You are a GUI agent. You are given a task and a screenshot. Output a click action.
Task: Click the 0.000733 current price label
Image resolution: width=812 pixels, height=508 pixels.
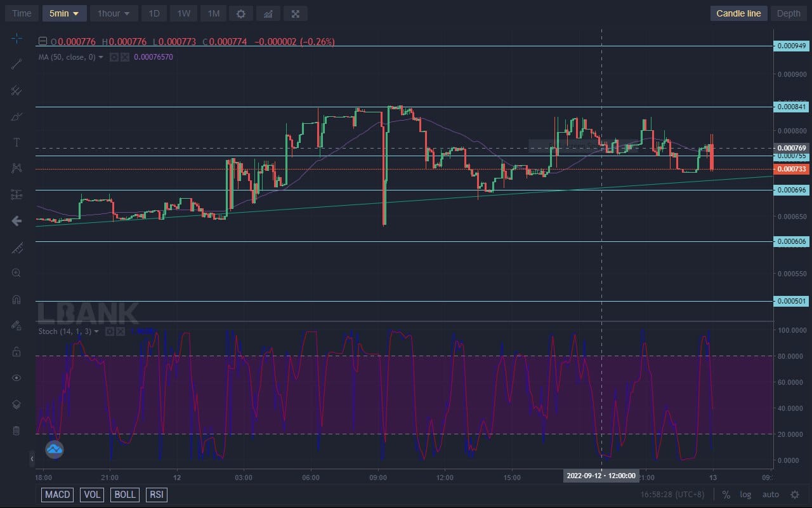[x=791, y=169]
